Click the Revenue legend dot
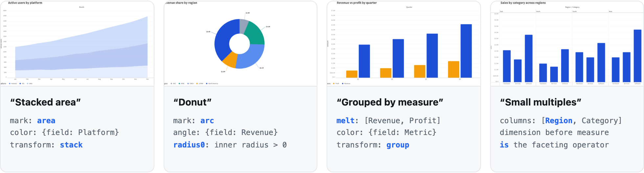Screen dimensions: 644x173 click(343, 84)
